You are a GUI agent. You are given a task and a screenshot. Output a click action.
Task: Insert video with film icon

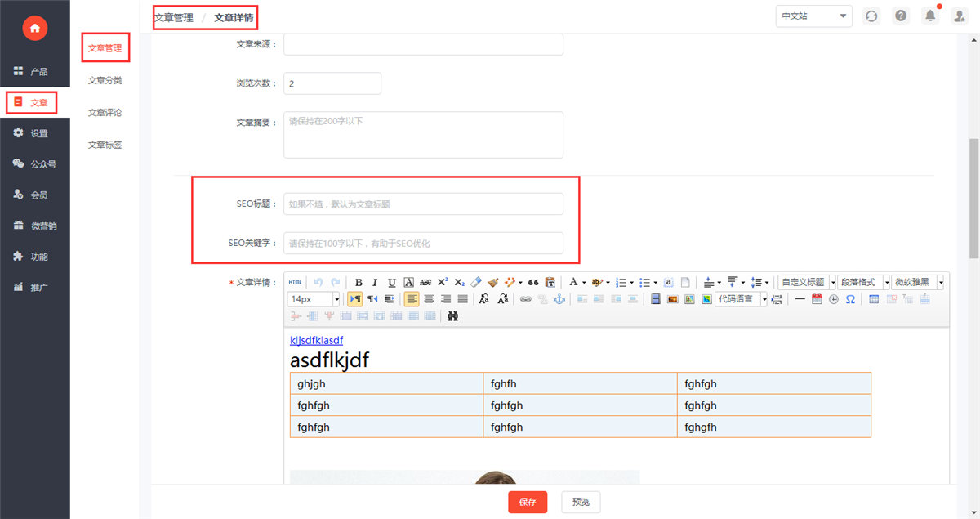pos(656,299)
